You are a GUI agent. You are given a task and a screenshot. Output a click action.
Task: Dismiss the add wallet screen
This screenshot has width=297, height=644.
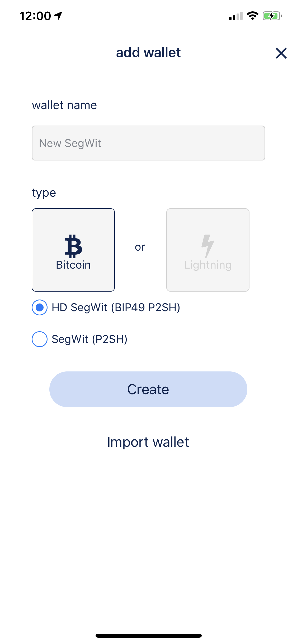tap(281, 53)
